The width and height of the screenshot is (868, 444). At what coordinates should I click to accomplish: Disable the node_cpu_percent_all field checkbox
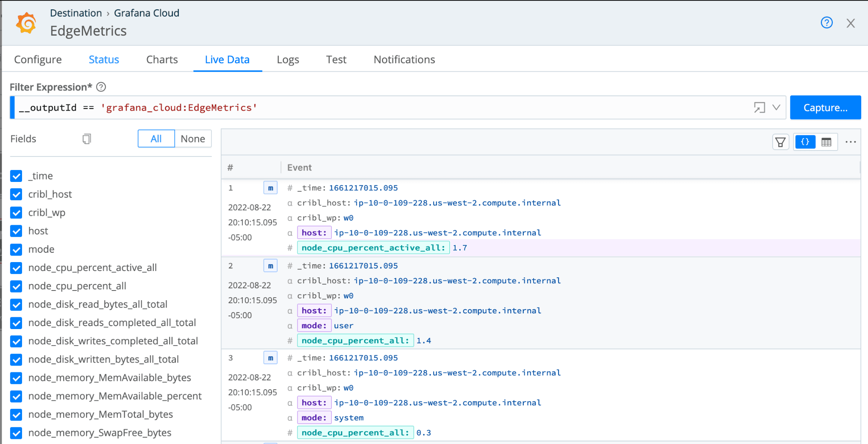tap(16, 286)
